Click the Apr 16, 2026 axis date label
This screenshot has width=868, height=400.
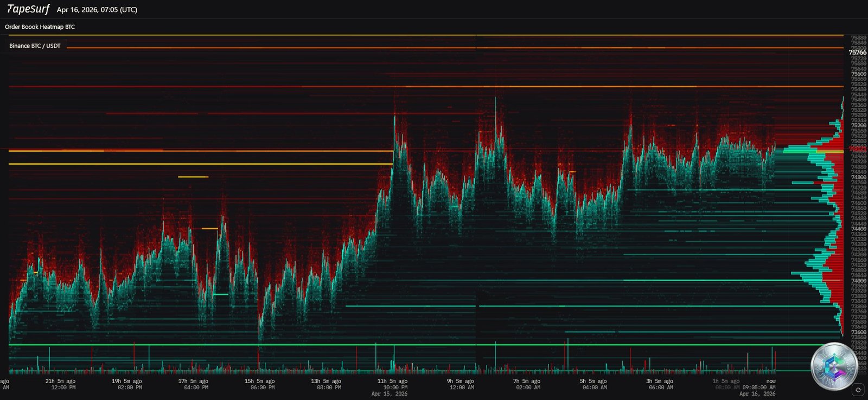757,394
